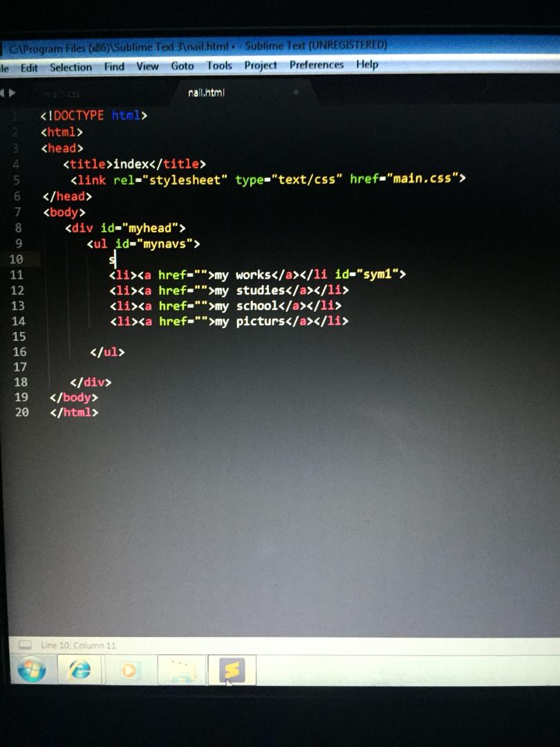Click the tab scroll left arrow
The width and height of the screenshot is (560, 747).
point(2,93)
